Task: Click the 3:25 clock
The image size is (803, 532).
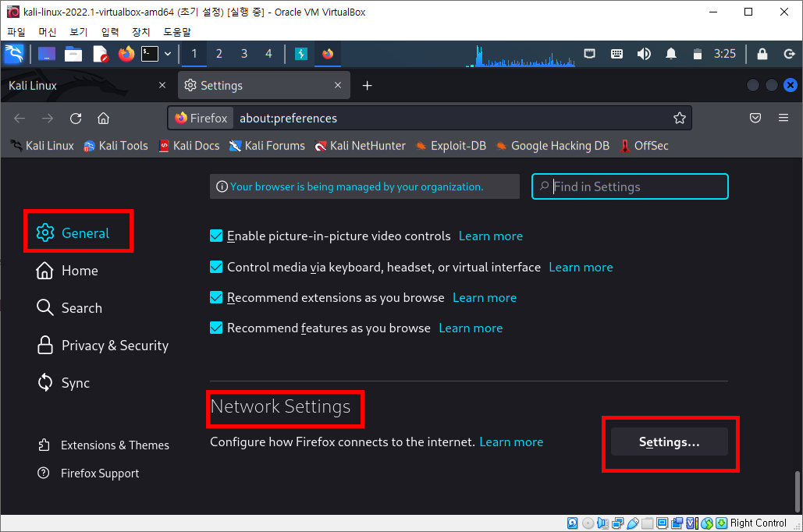Action: point(725,54)
